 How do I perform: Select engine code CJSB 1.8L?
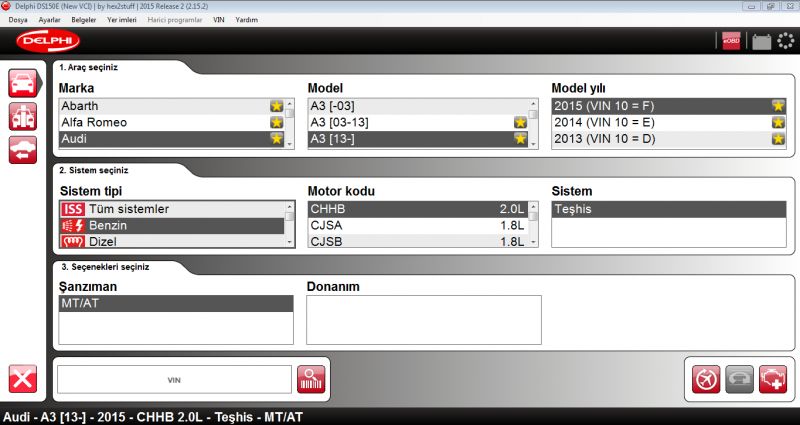[x=418, y=241]
